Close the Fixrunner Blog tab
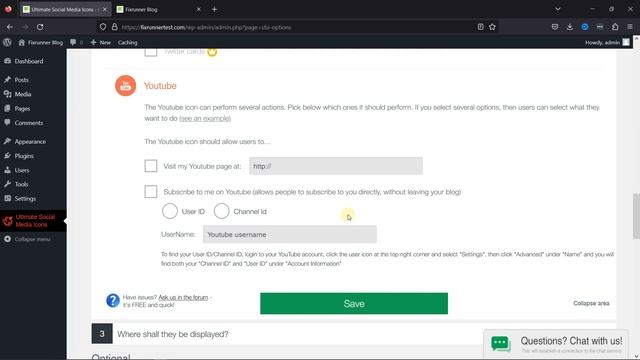Screen dimensions: 640x360 pyautogui.click(x=199, y=9)
